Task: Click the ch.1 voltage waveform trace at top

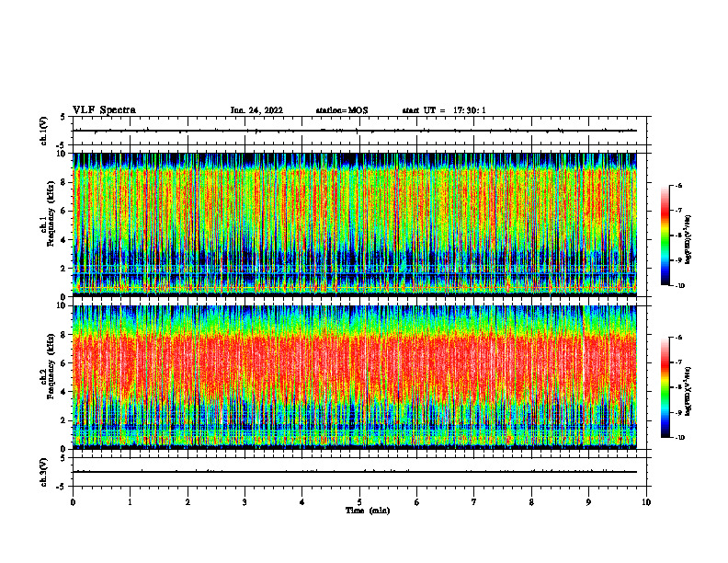Action: pyautogui.click(x=355, y=131)
